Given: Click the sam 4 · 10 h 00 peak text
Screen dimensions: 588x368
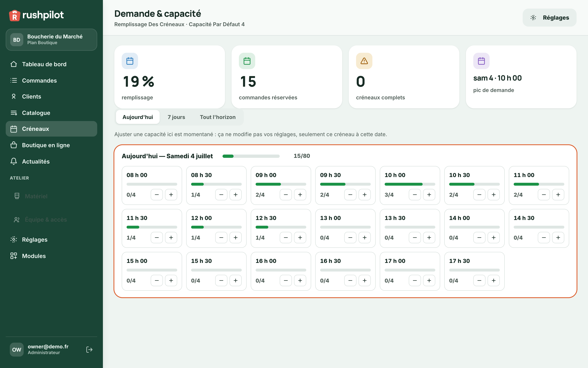Looking at the screenshot, I should (x=497, y=78).
